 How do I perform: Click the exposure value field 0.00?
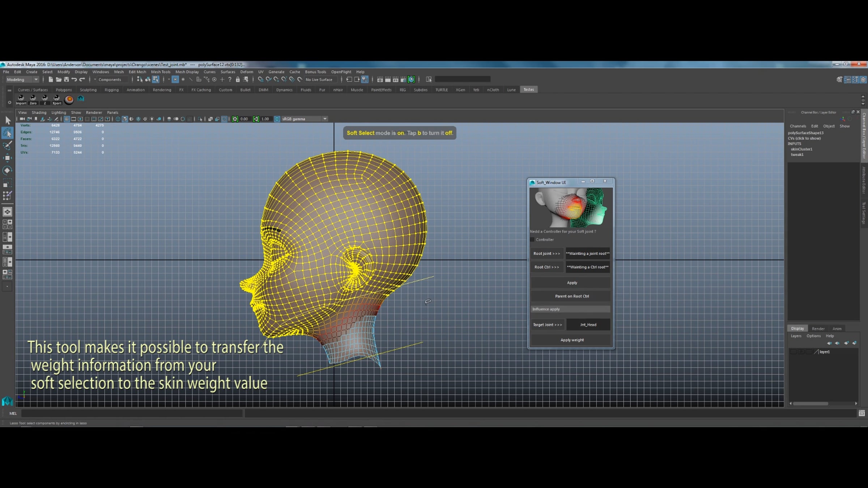[244, 119]
